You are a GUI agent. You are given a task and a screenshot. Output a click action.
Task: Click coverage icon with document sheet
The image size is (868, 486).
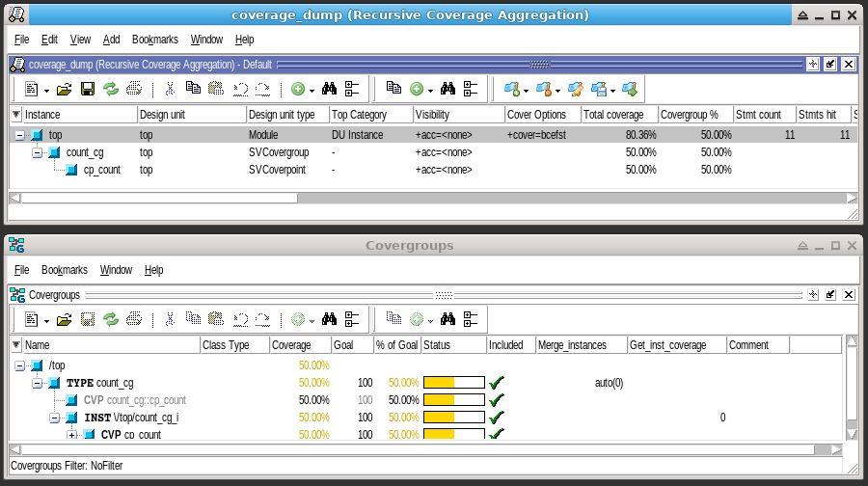coord(599,89)
